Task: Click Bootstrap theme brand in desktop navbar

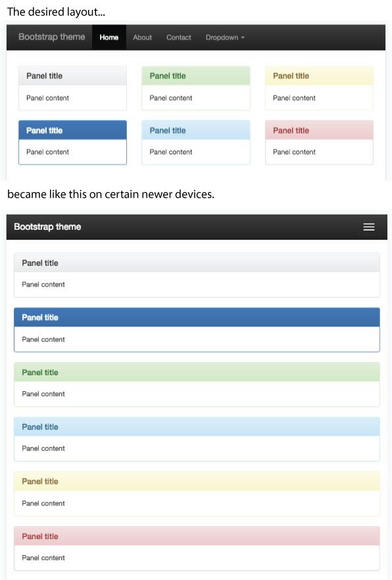Action: pyautogui.click(x=52, y=37)
